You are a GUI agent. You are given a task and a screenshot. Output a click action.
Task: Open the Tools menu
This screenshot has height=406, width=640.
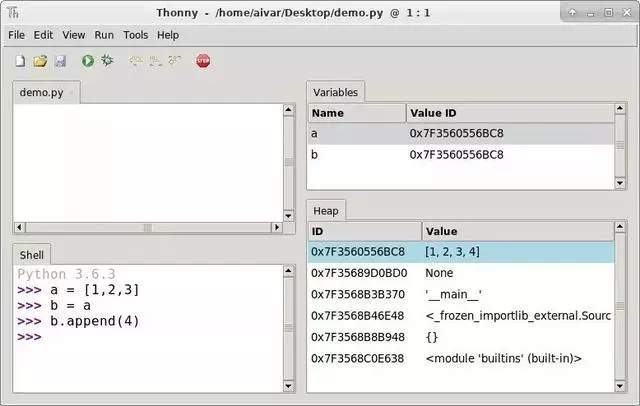click(x=136, y=35)
